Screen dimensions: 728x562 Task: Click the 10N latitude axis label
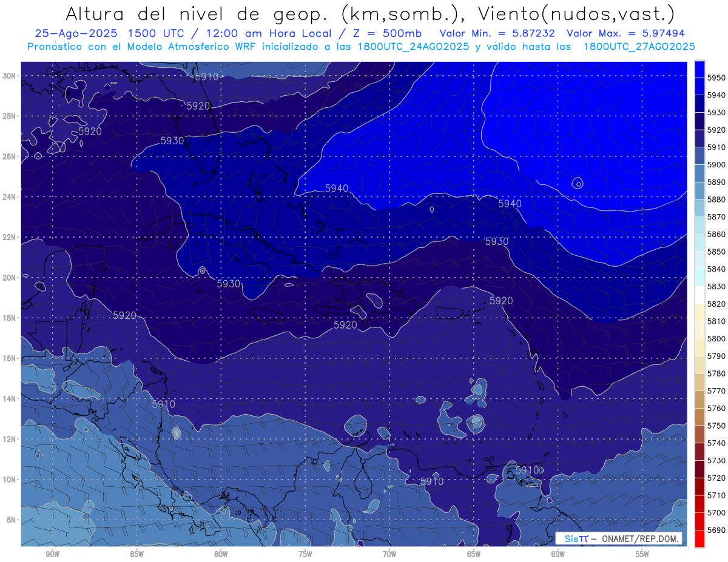[10, 480]
